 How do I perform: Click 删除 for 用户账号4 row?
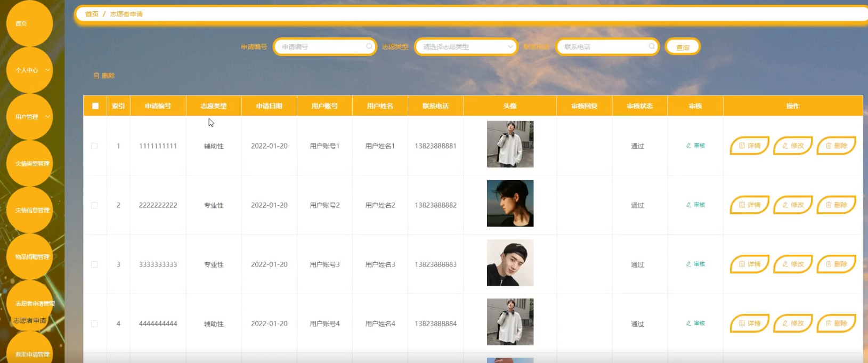[836, 323]
